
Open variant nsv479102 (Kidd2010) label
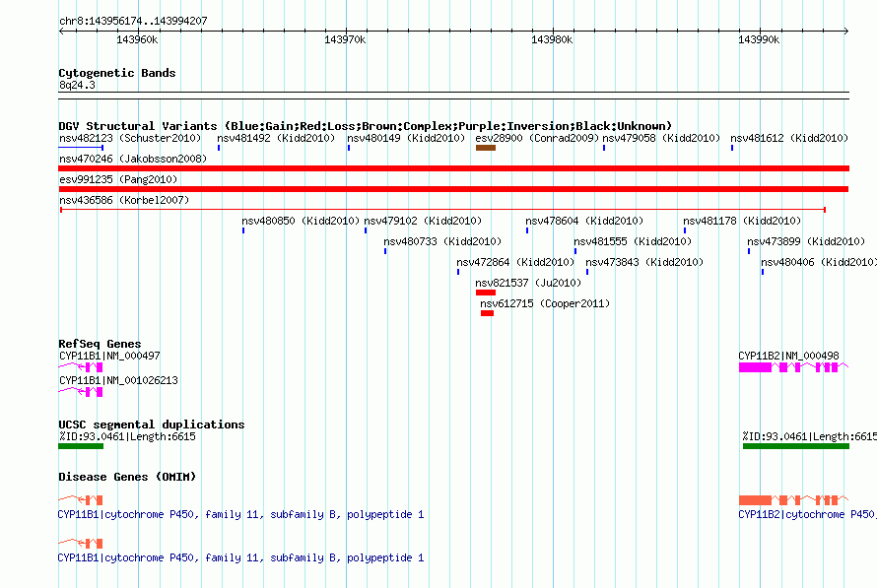(x=423, y=221)
